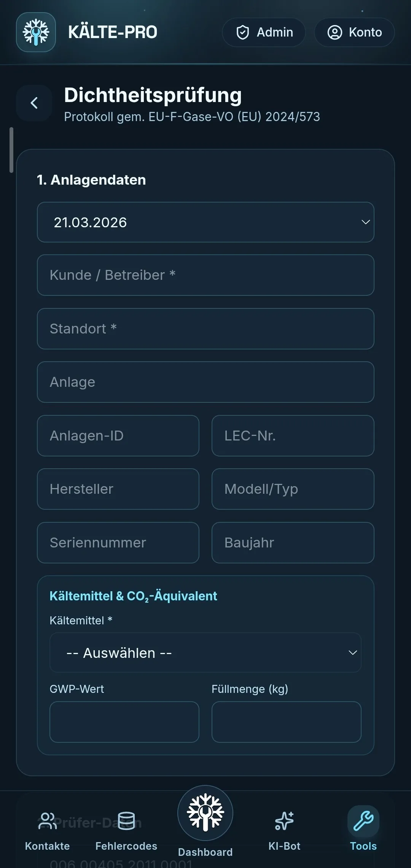Click the KÄLTE-PRO snowflake logo
The width and height of the screenshot is (411, 868).
pos(35,32)
